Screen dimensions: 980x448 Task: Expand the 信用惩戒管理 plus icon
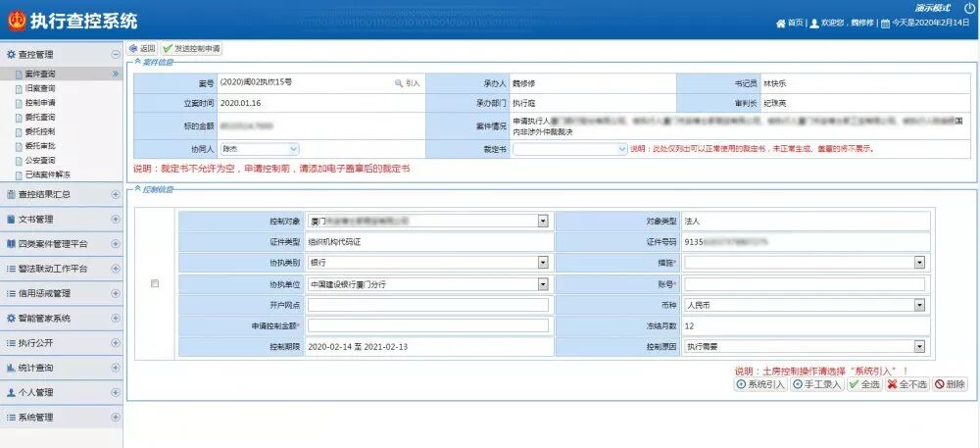click(x=115, y=293)
